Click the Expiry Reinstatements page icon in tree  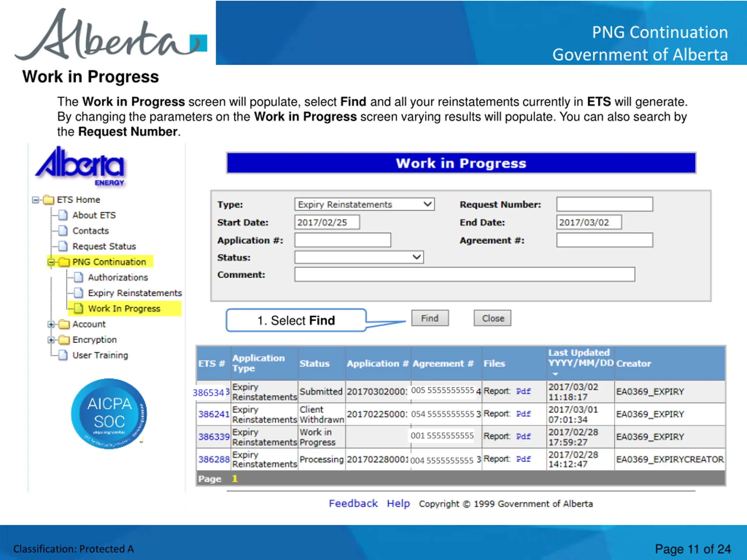coord(79,293)
